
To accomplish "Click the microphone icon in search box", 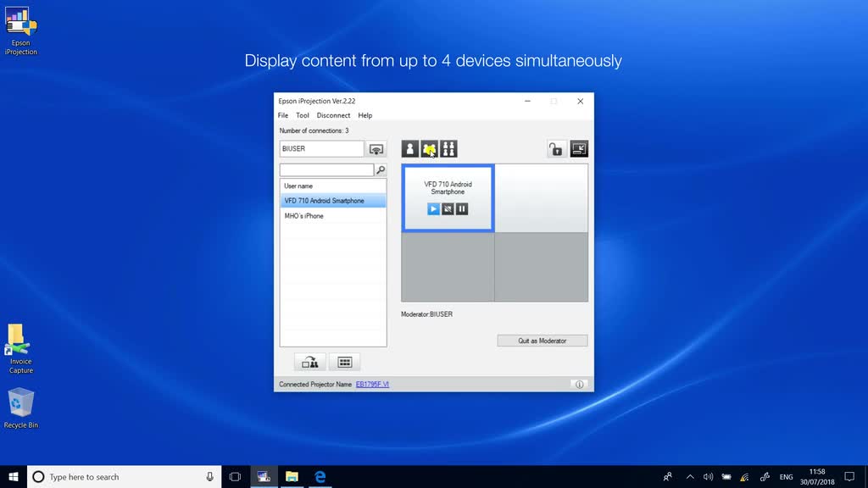I will tap(210, 477).
